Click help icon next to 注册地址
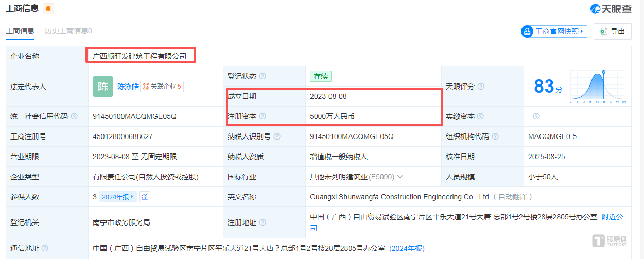This screenshot has width=644, height=259. (263, 222)
